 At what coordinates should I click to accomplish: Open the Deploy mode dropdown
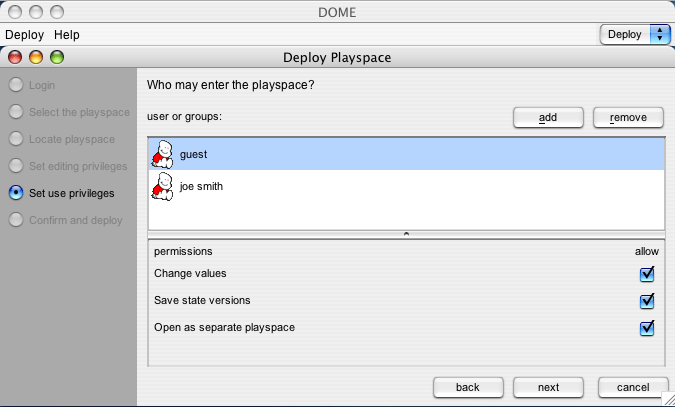(635, 34)
